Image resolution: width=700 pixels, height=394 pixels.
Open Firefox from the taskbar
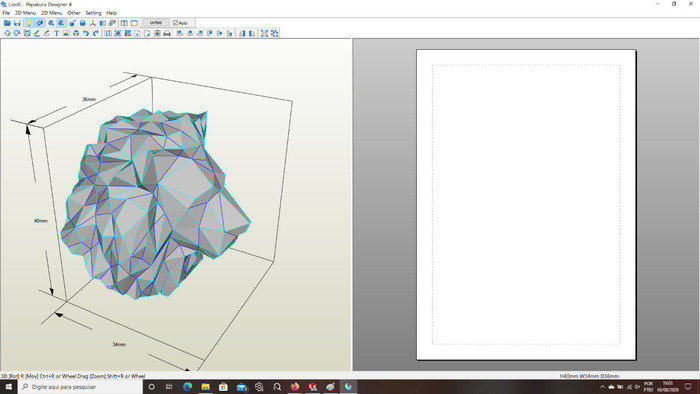tap(295, 387)
